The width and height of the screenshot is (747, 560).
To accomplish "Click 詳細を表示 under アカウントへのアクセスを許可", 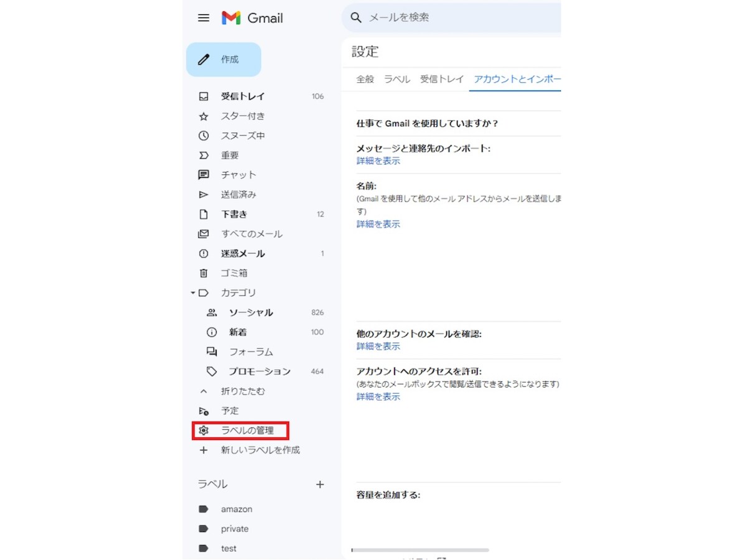I will (x=378, y=397).
